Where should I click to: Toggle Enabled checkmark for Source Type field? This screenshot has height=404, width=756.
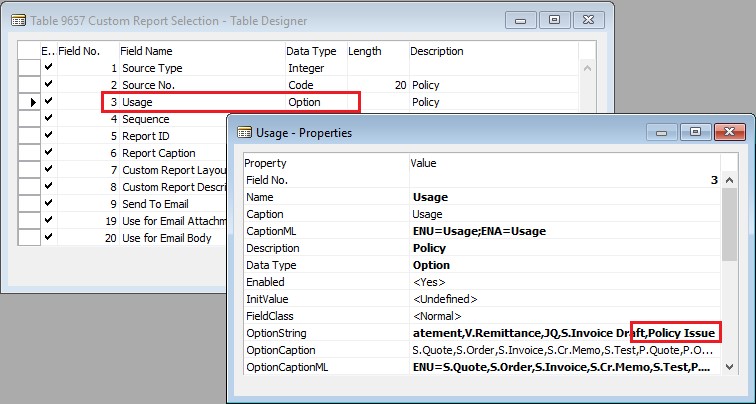(x=48, y=68)
